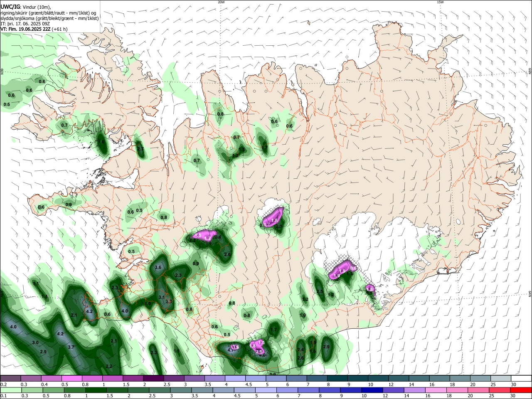
Task: Click the '3.6' precipitation value on the map
Action: point(158,267)
